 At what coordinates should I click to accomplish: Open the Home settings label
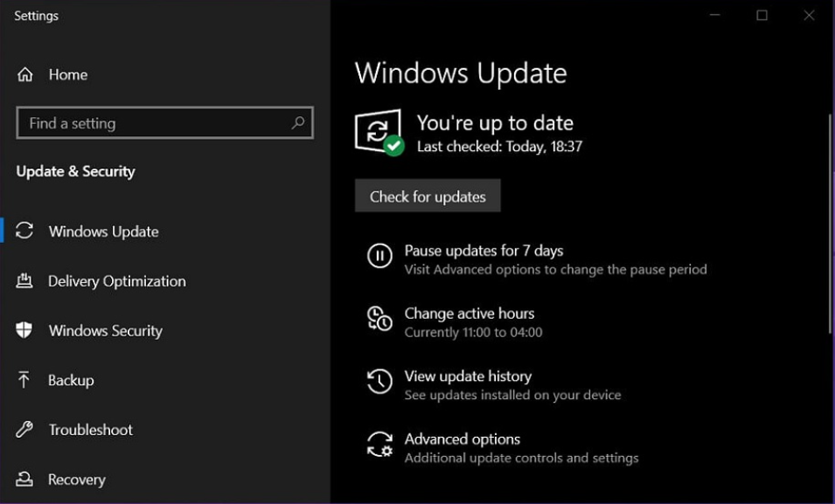coord(68,74)
